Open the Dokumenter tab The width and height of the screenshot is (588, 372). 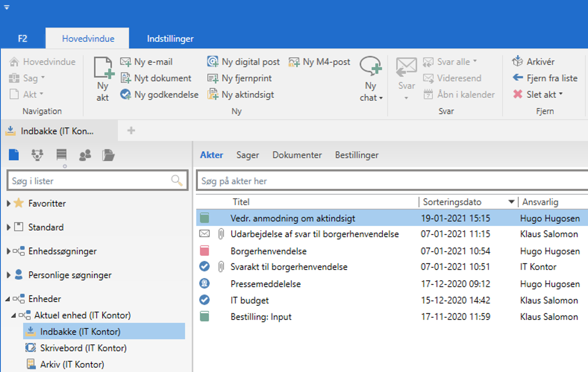297,155
